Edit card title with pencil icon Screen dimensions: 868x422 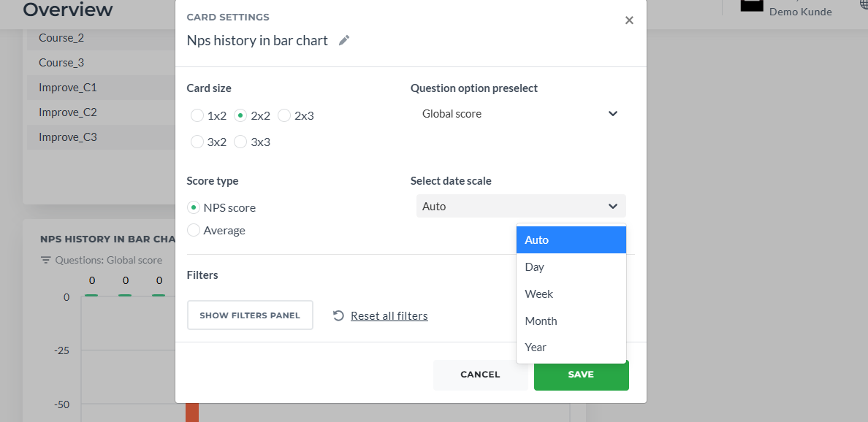[344, 40]
